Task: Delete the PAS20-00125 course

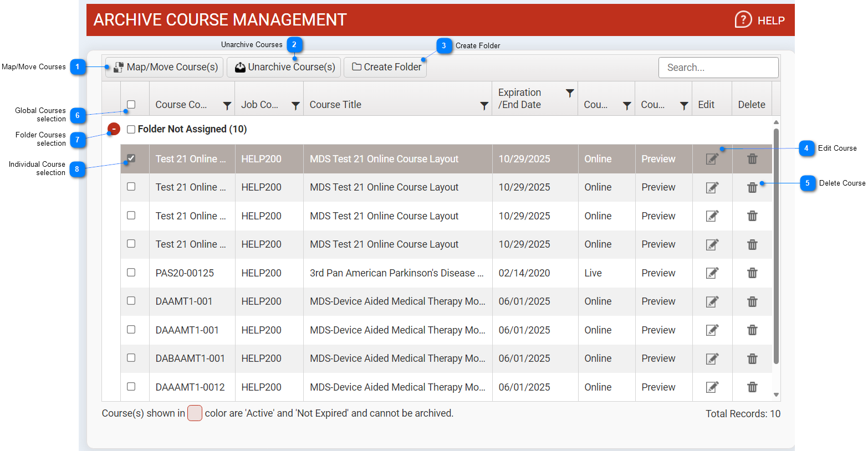Action: 752,273
